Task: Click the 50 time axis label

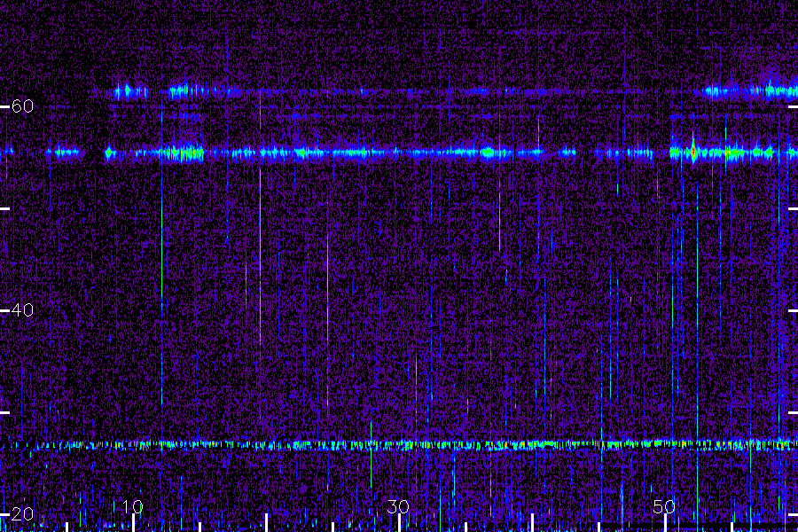Action: pyautogui.click(x=664, y=506)
